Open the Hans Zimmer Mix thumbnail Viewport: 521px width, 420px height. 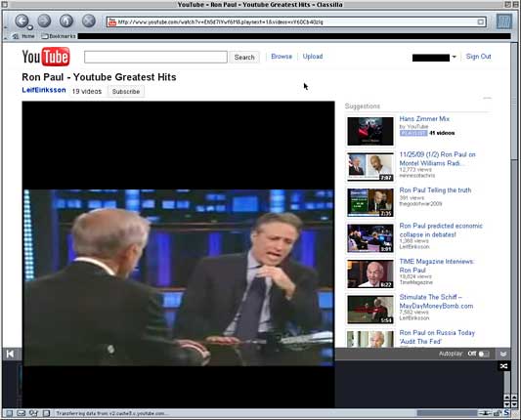point(370,131)
